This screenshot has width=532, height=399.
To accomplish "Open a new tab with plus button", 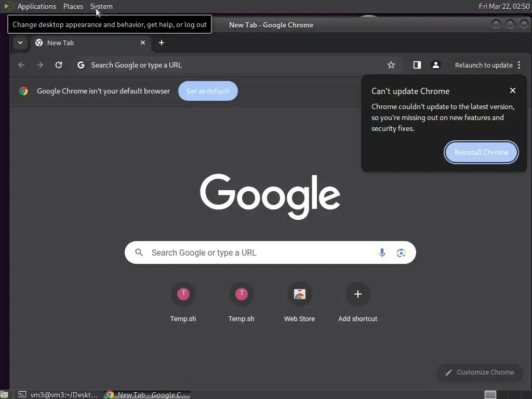I will (162, 43).
